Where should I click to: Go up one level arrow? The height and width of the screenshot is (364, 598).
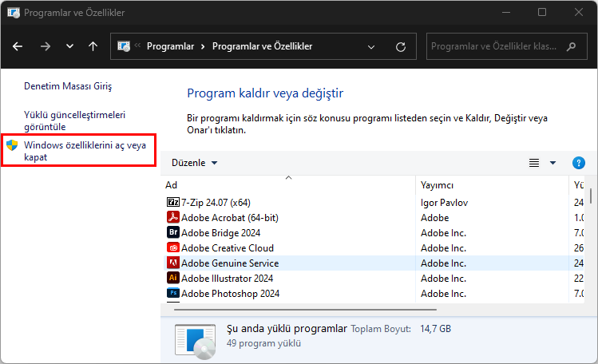(93, 46)
